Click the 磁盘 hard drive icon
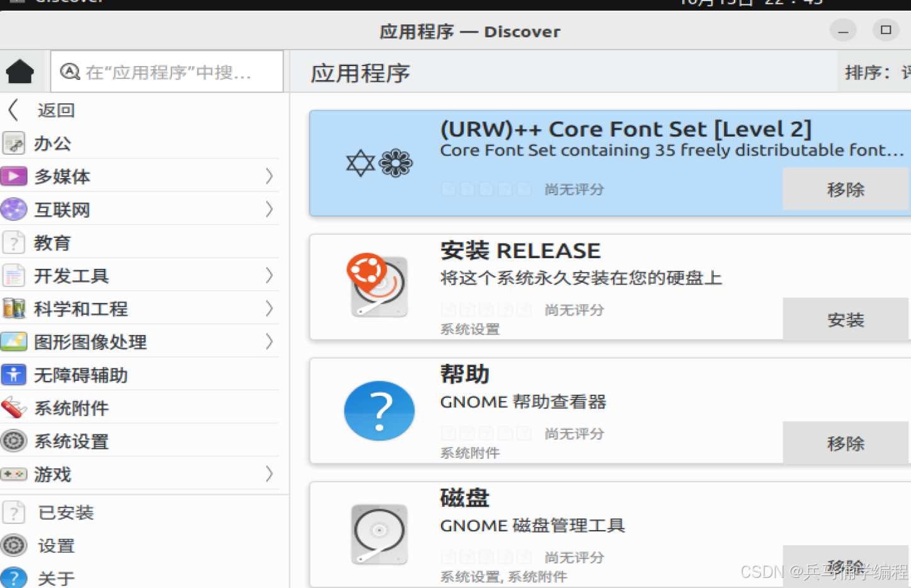911x588 pixels. [379, 534]
